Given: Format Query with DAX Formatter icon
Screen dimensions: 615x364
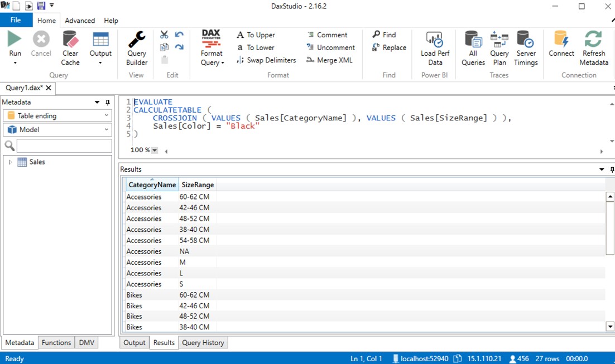Looking at the screenshot, I should click(x=211, y=38).
